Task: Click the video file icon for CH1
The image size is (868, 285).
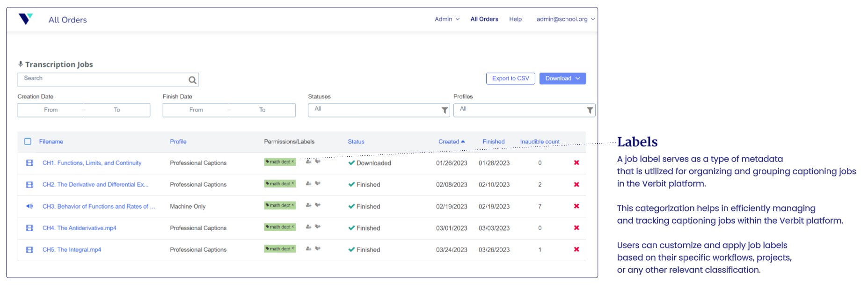Action: 29,163
